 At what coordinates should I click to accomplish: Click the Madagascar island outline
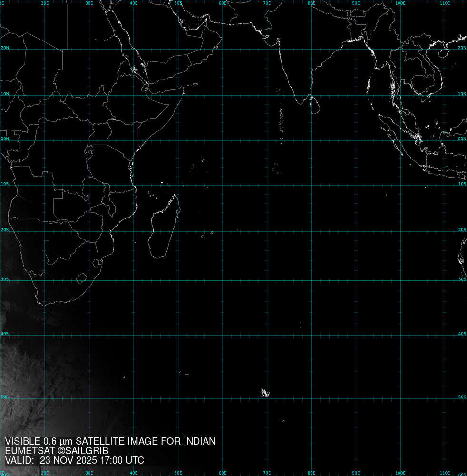click(164, 228)
